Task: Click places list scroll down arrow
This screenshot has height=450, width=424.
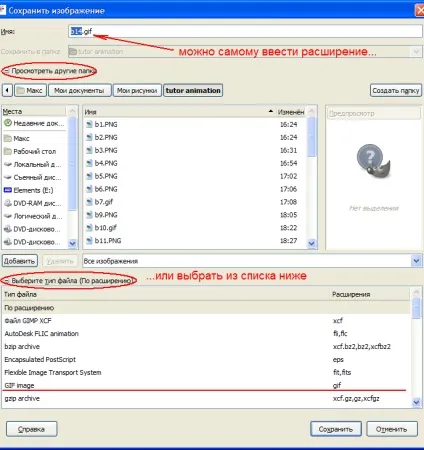Action: point(72,243)
